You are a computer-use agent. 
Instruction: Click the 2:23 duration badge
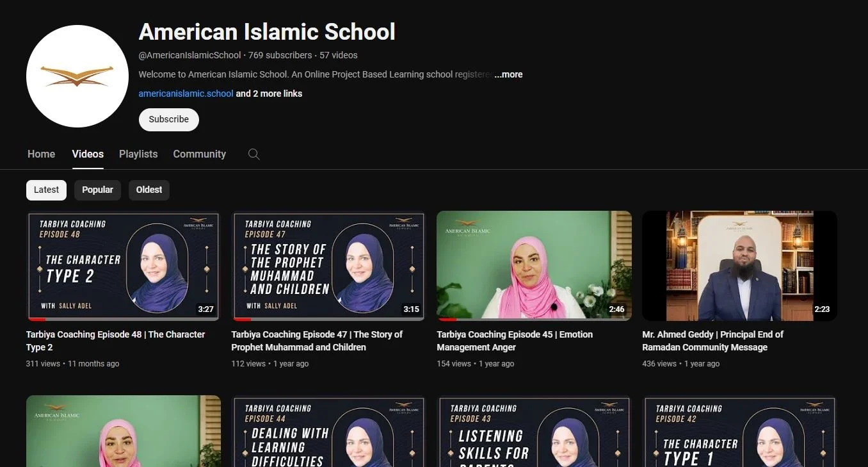click(822, 309)
